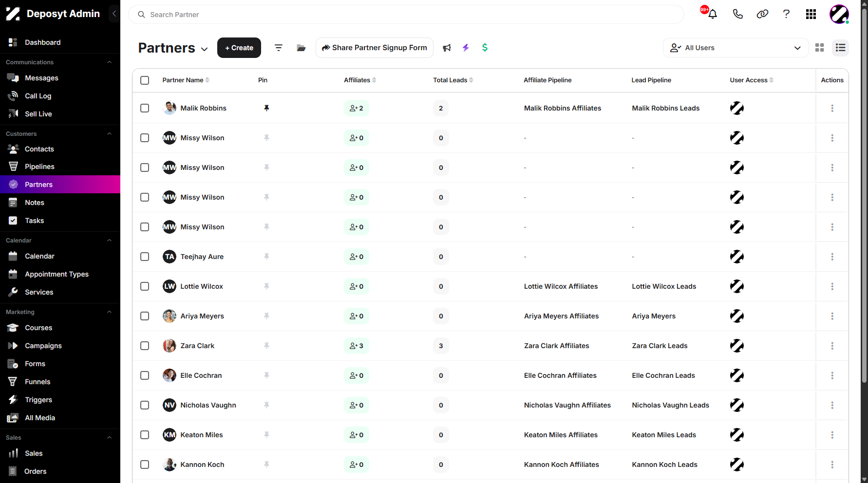868x483 pixels.
Task: Collapse the sidebar with arrow
Action: tap(114, 14)
